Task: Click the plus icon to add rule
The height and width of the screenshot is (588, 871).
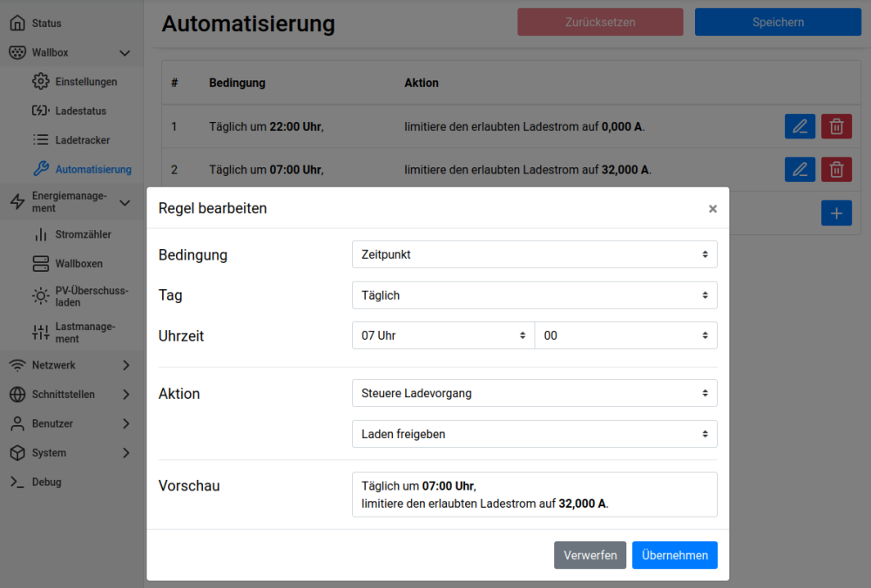Action: 836,213
